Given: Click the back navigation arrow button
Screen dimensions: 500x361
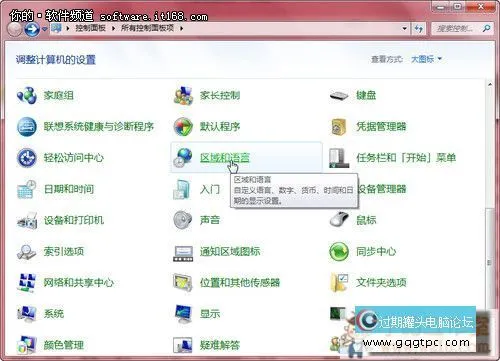Looking at the screenshot, I should (x=15, y=29).
